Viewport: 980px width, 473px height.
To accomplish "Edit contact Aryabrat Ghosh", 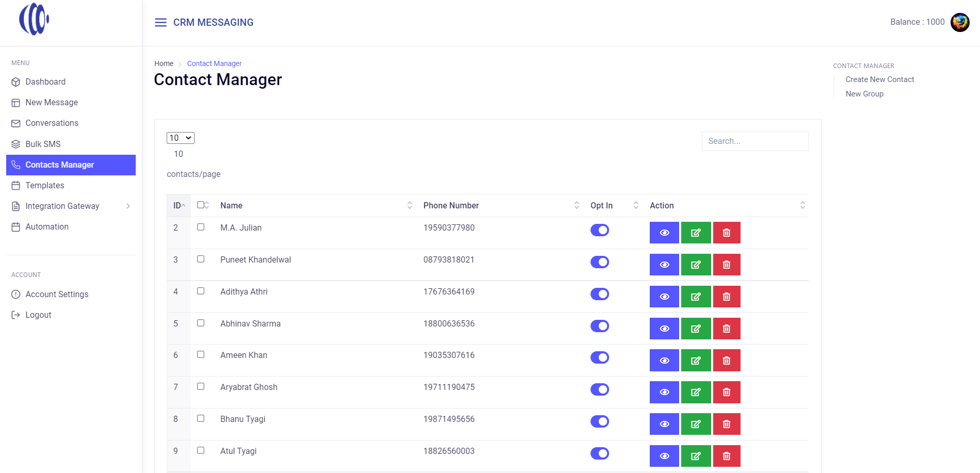I will coord(696,392).
